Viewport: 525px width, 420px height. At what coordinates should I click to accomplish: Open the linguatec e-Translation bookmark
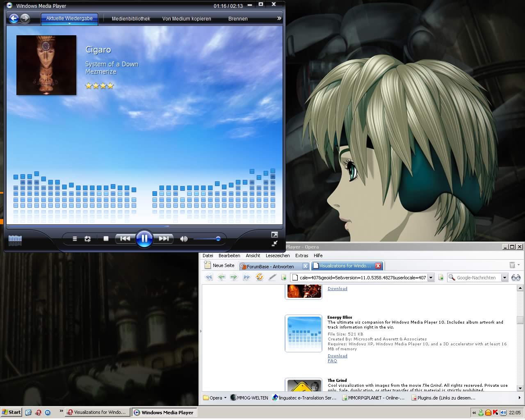coord(304,398)
